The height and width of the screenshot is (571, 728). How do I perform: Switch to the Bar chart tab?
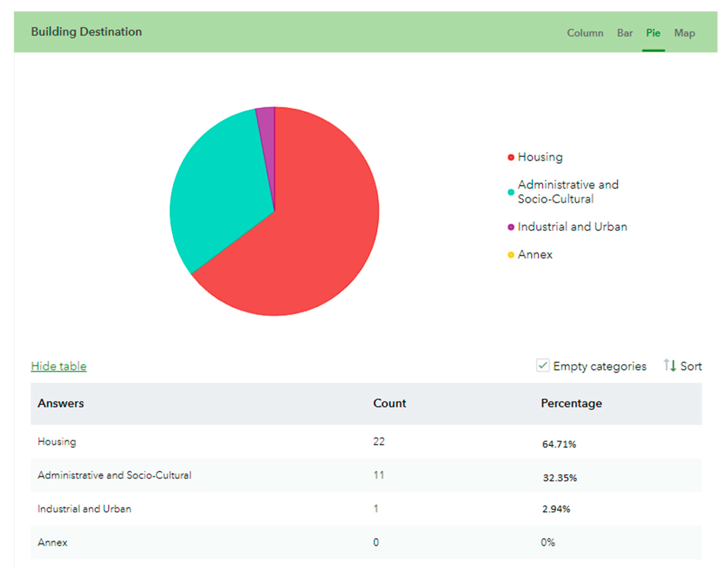(x=624, y=33)
